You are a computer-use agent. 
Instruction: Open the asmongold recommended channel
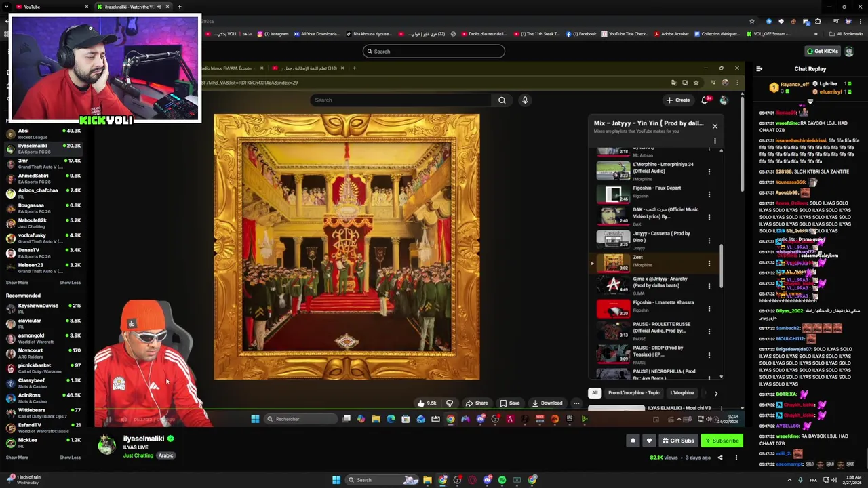click(43, 339)
